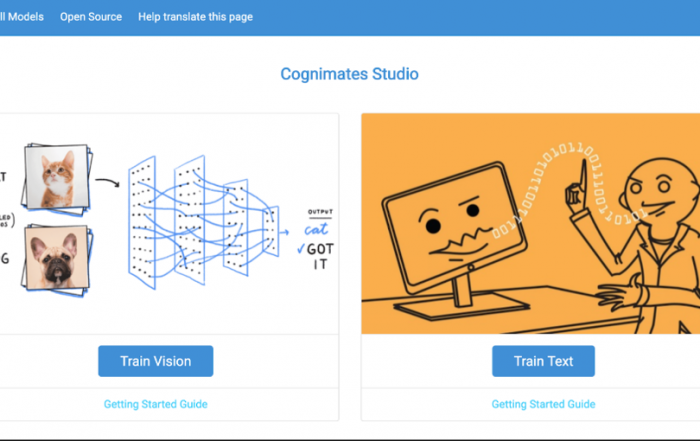Open the All Models navigation item
Image resolution: width=700 pixels, height=441 pixels.
(x=22, y=17)
